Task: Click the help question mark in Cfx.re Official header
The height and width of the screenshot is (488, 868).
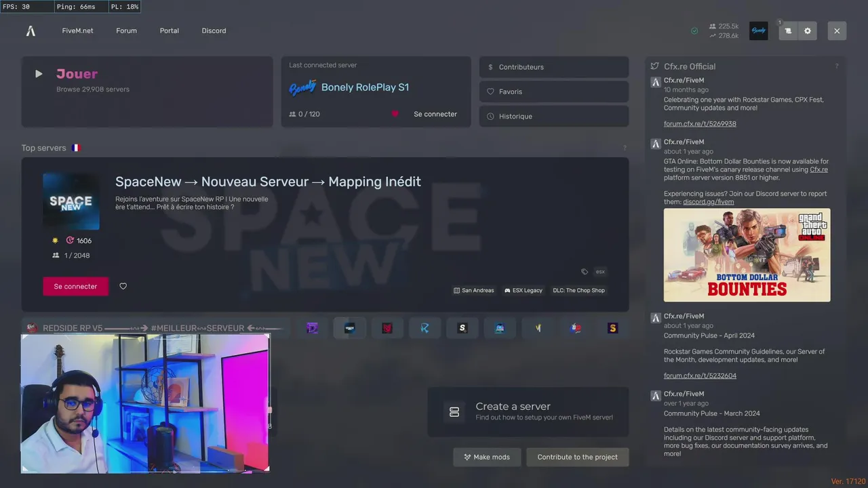Action: pyautogui.click(x=837, y=66)
